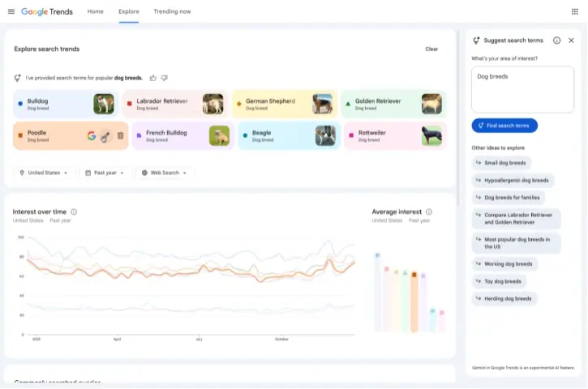
Task: Delete the Poodle search term
Action: (120, 136)
